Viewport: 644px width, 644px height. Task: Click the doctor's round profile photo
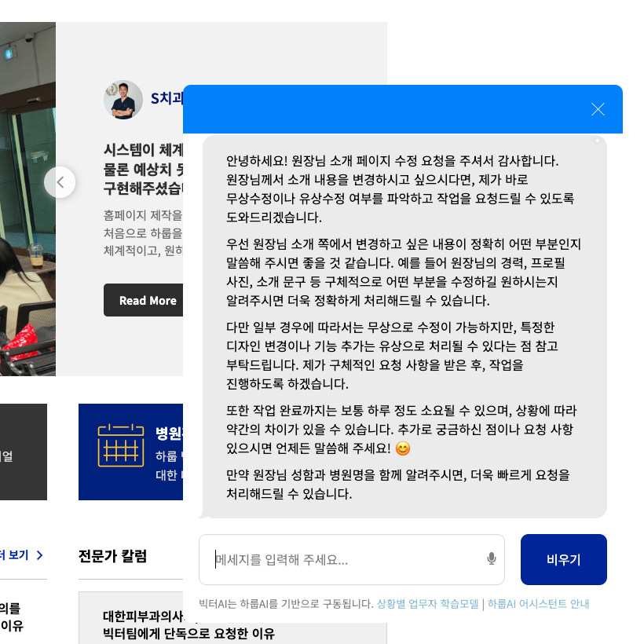pos(123,100)
